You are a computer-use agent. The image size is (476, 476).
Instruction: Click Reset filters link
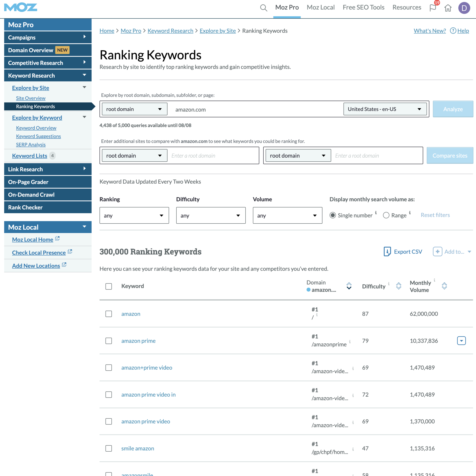tap(435, 215)
